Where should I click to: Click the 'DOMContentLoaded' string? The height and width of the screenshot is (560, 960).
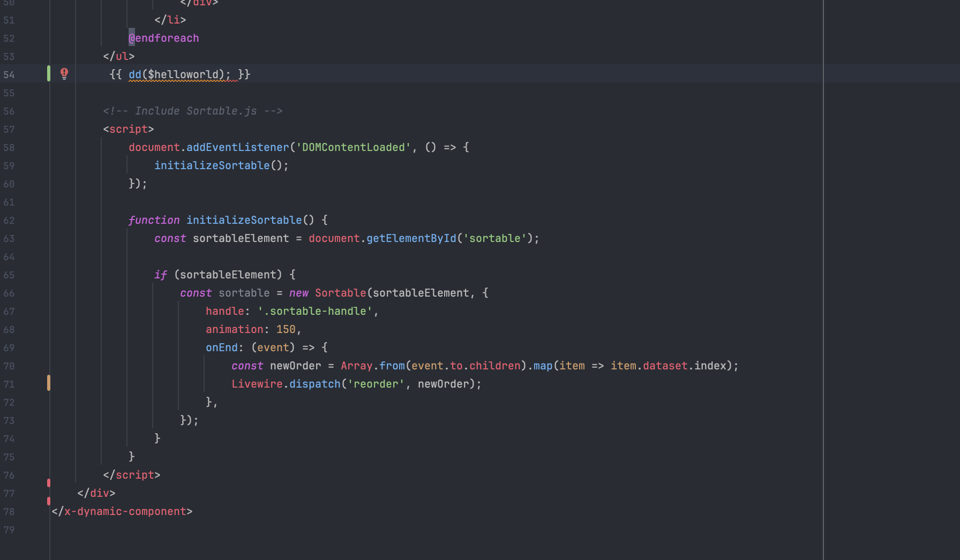click(354, 147)
